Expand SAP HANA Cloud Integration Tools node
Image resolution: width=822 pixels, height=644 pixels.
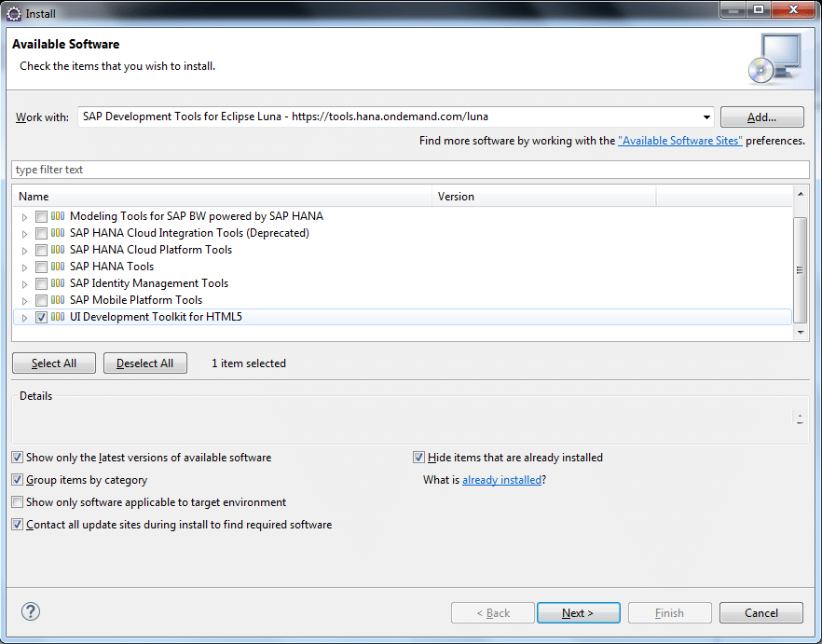[x=24, y=234]
